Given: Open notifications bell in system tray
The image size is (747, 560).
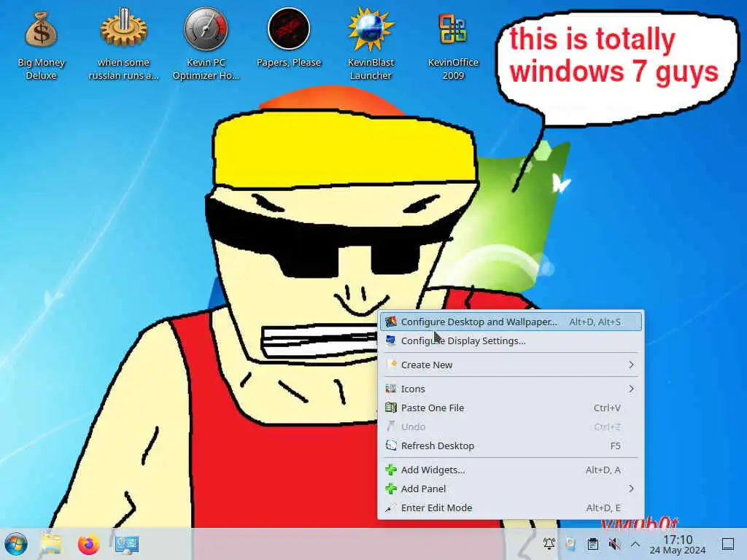Looking at the screenshot, I should pos(549,544).
